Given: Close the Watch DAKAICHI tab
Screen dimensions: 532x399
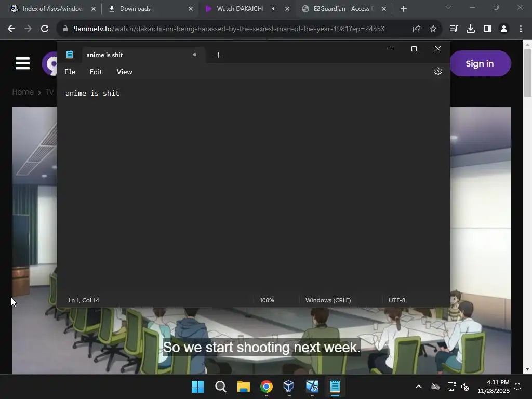Looking at the screenshot, I should pos(287,9).
